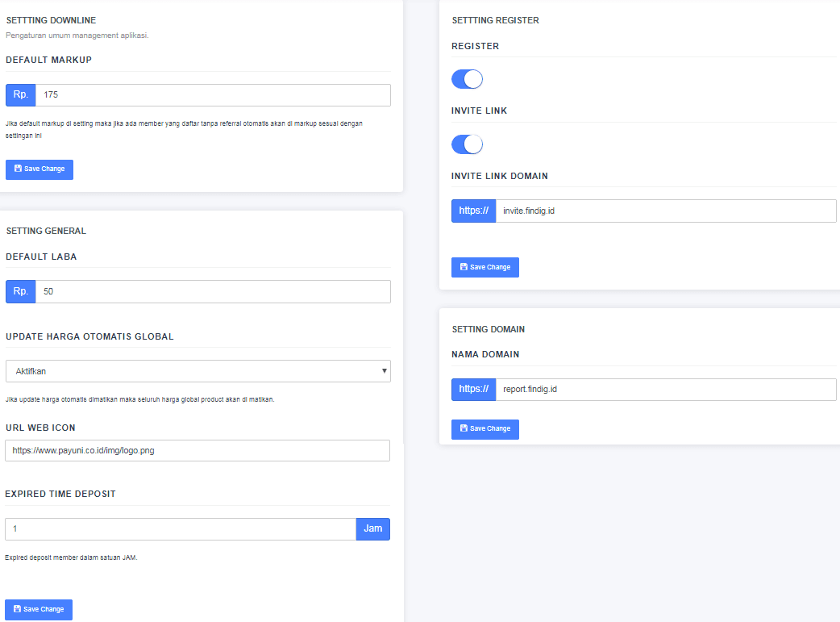This screenshot has height=622, width=840.
Task: Click the Rp. prefix beside Default Laba
Action: click(x=21, y=291)
